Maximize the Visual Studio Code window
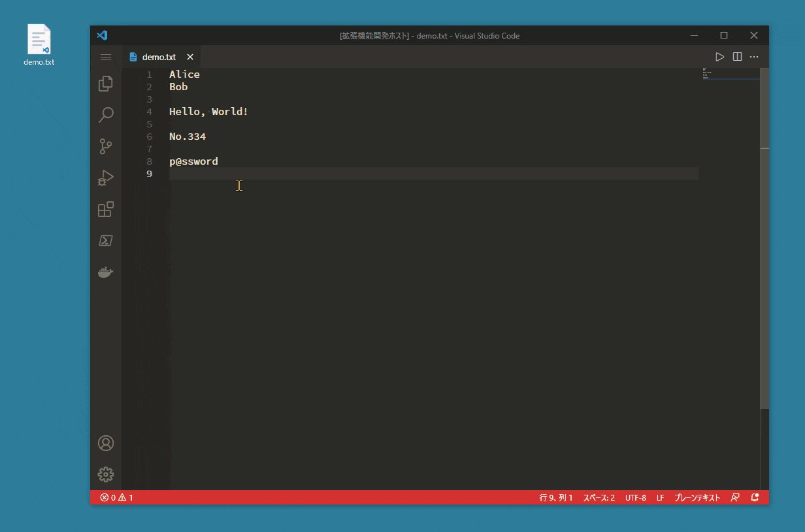This screenshot has height=532, width=805. 724,35
